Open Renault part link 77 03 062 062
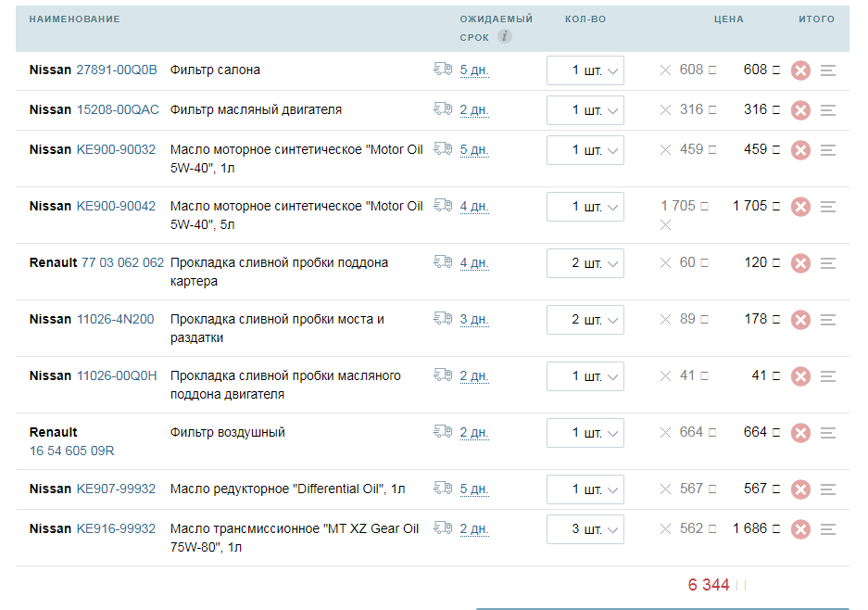Viewport: 868px width, 610px height. 123,262
